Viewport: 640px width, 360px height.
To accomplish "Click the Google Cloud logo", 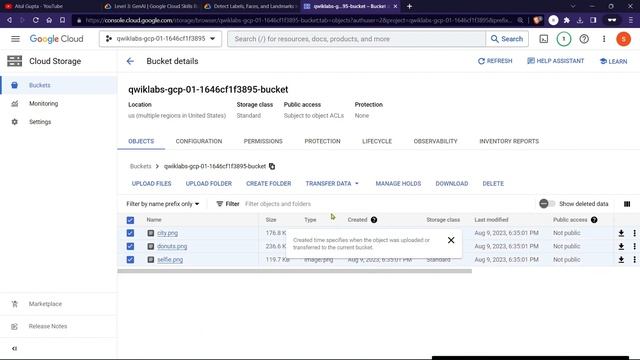I will (x=56, y=39).
